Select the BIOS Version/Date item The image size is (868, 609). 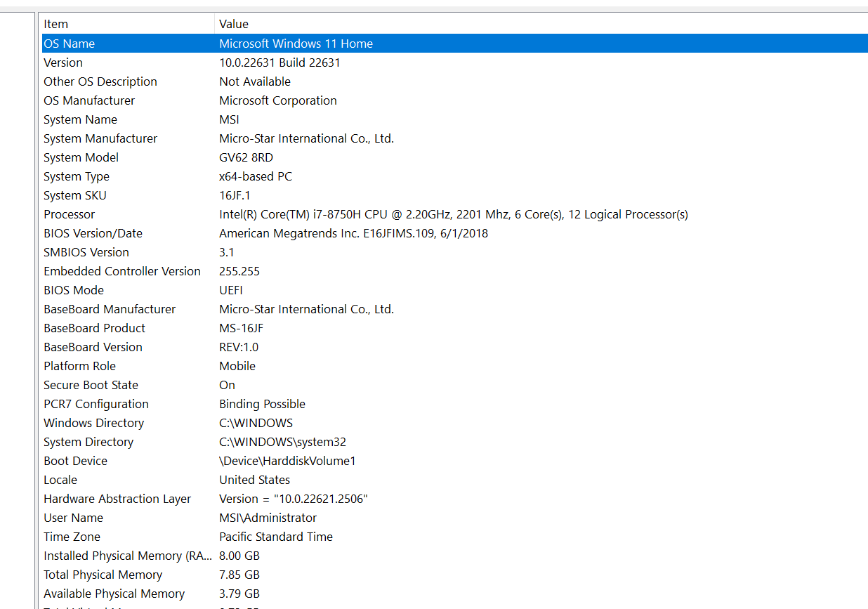coord(93,233)
